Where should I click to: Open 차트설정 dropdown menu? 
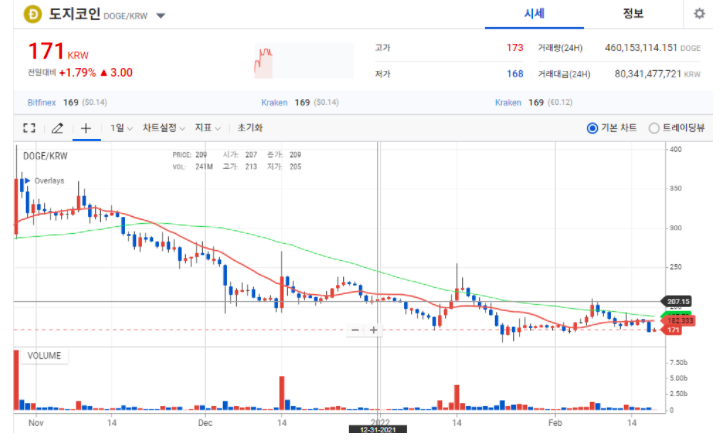163,128
